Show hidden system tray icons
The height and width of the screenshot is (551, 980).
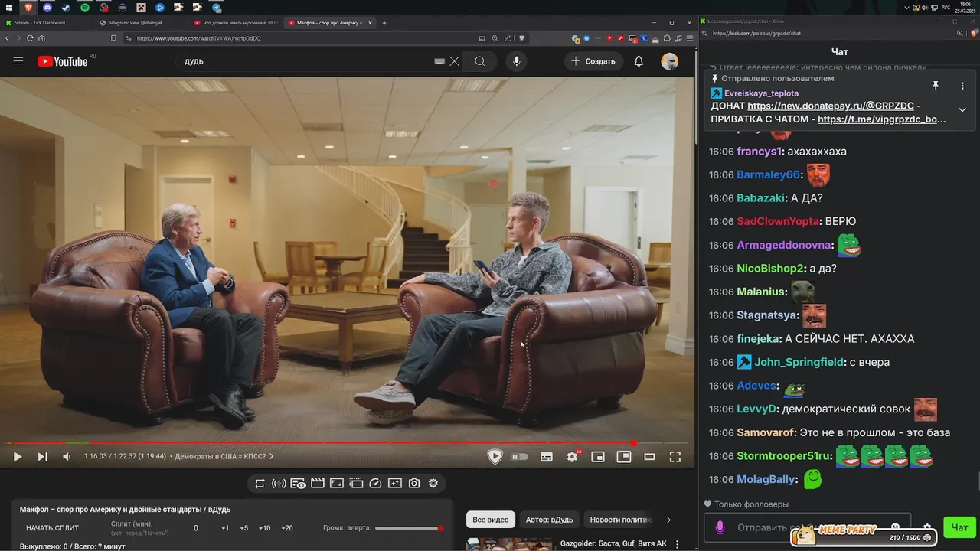pyautogui.click(x=906, y=7)
